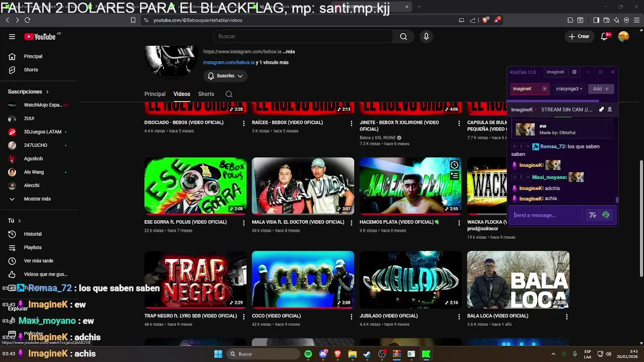Start voice search with the microphone icon
This screenshot has height=362, width=644.
coord(426,37)
